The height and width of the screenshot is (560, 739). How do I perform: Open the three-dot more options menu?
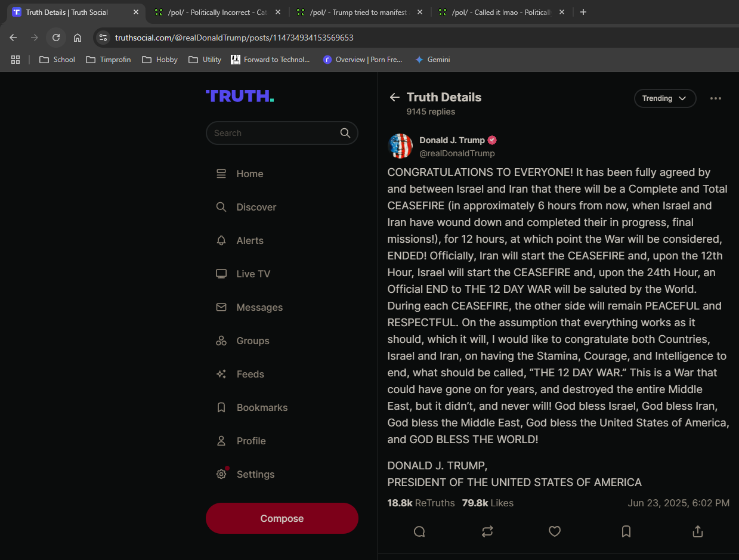(x=716, y=98)
